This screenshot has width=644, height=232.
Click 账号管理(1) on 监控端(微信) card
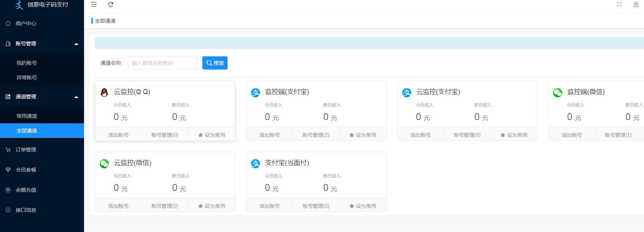pos(618,135)
